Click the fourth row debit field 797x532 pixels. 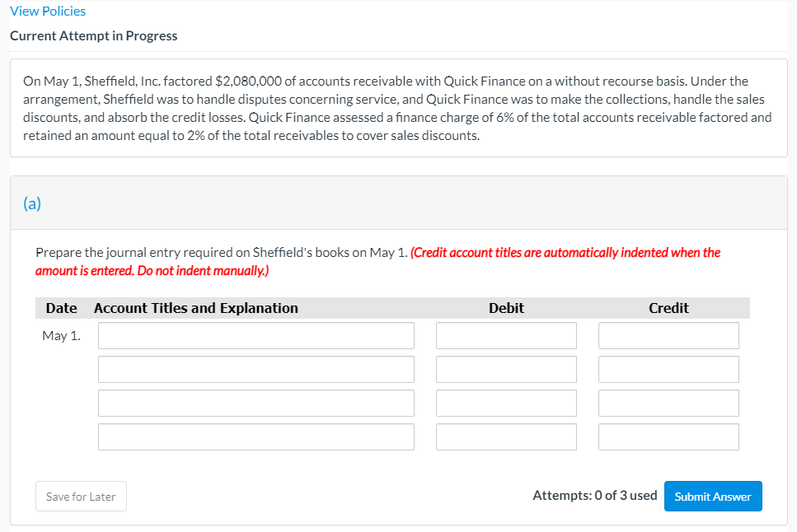pyautogui.click(x=506, y=437)
